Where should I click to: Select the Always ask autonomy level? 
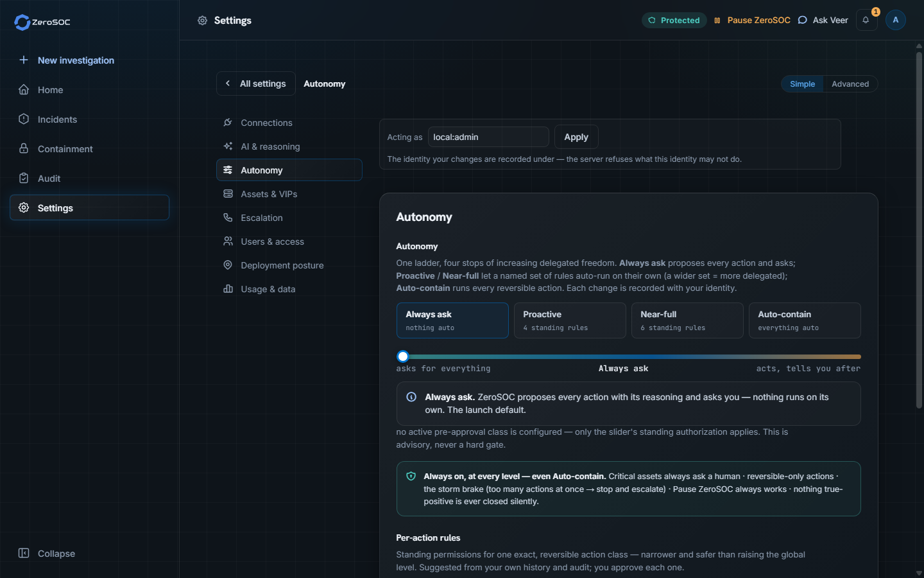click(x=452, y=320)
